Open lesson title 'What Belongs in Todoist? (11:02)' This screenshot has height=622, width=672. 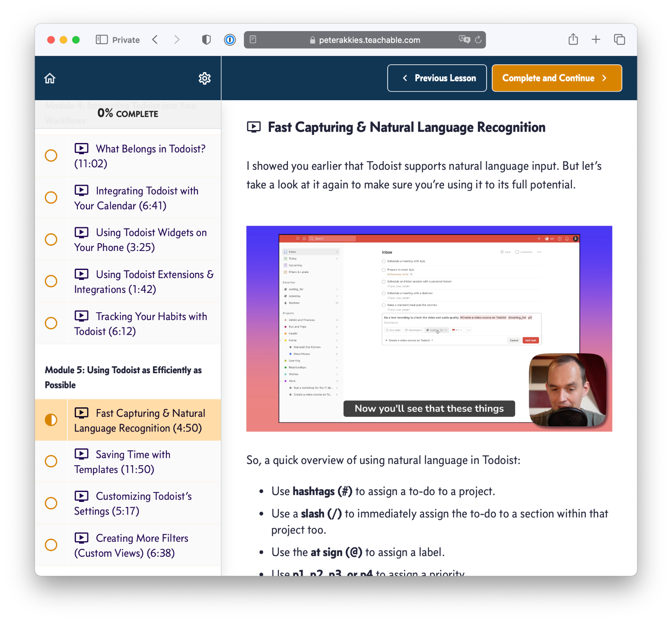pos(140,156)
